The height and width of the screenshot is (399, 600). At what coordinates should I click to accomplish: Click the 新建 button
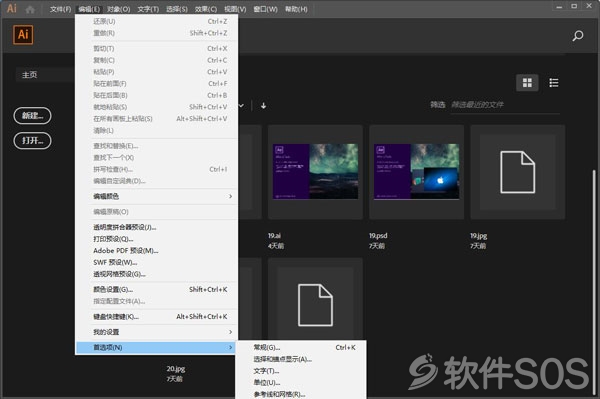[x=33, y=116]
